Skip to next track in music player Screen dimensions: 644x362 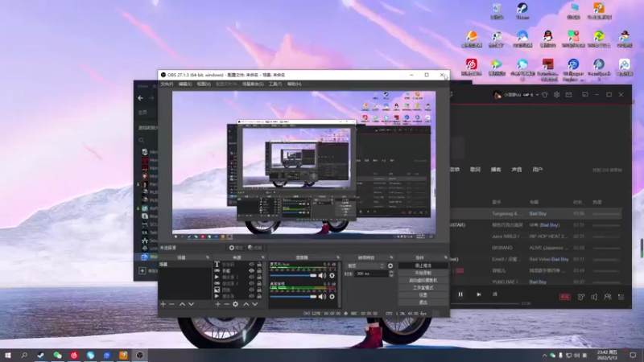tap(478, 294)
